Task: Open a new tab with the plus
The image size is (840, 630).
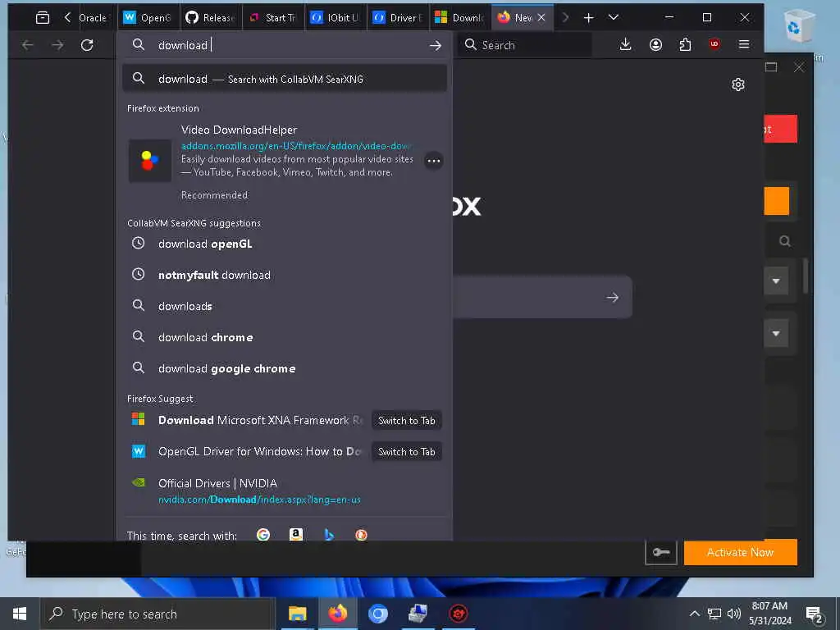Action: 589,18
